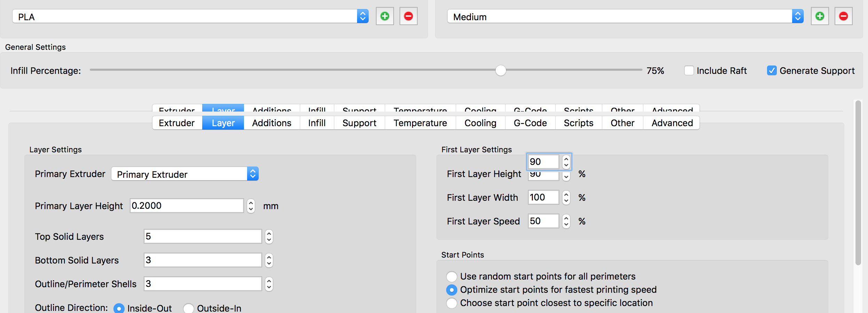Screen dimensions: 868x313
Task: Add a new material profile next to PLA
Action: (385, 16)
